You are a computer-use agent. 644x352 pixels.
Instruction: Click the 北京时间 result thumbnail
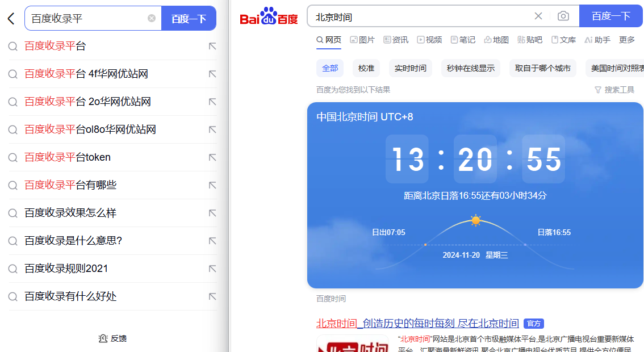353,343
